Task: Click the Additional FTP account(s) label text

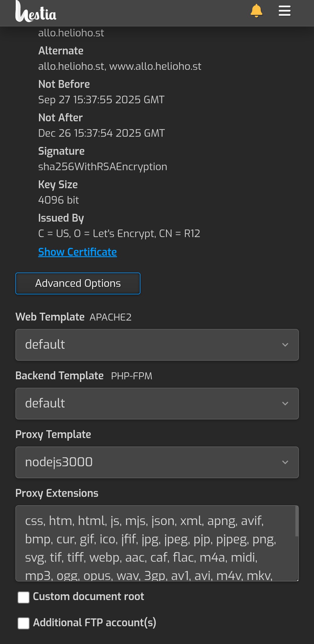Action: click(x=94, y=623)
